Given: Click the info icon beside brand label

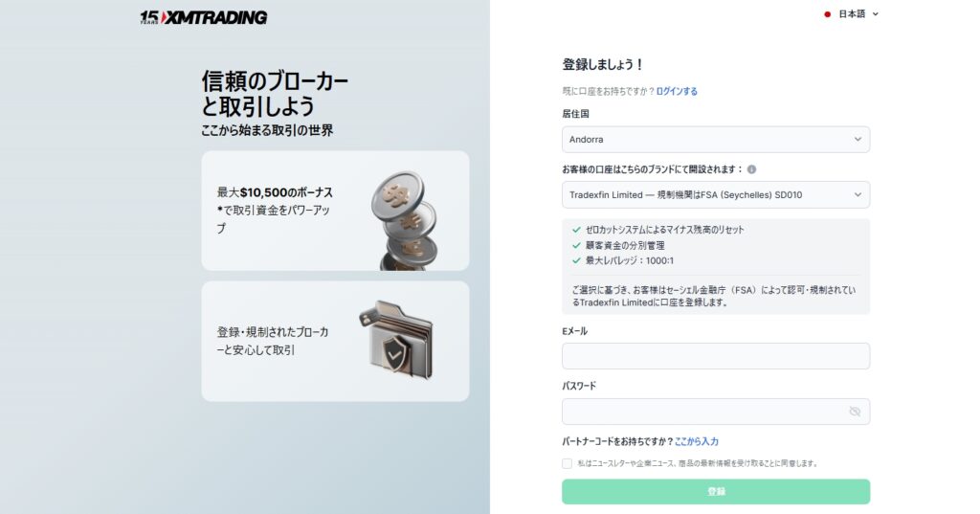Looking at the screenshot, I should tap(751, 169).
